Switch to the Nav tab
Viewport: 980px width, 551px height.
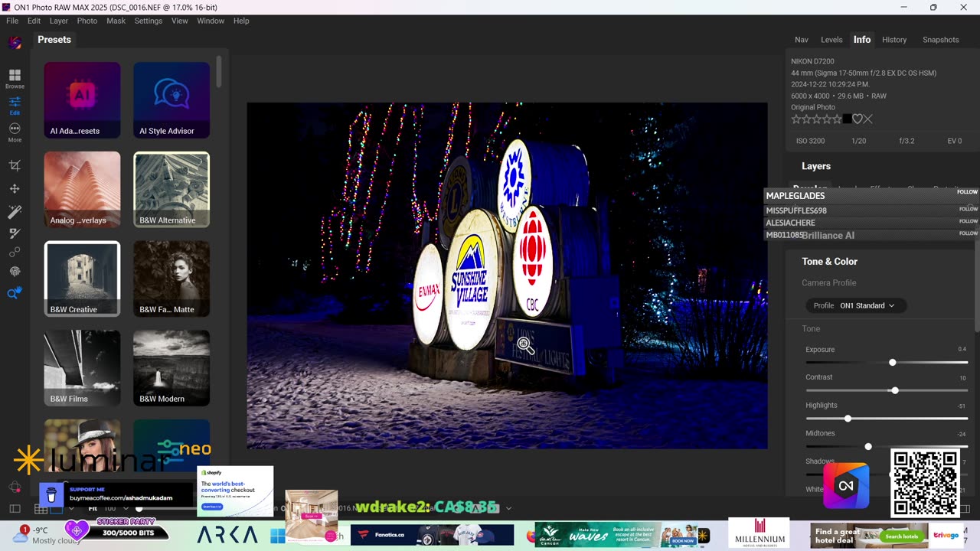pyautogui.click(x=802, y=40)
